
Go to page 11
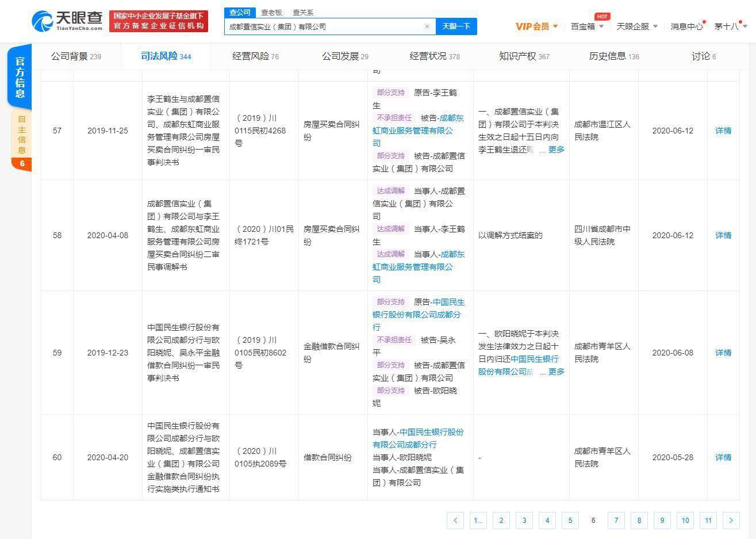[708, 520]
